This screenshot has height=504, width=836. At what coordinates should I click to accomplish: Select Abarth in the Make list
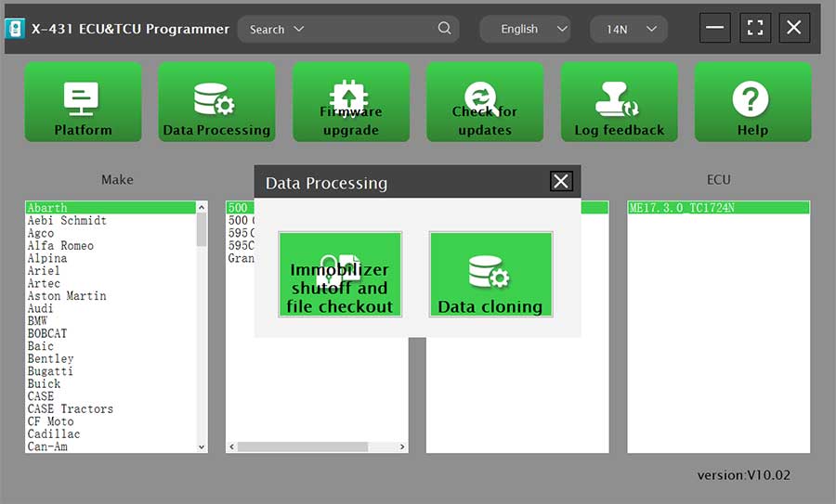(x=111, y=207)
